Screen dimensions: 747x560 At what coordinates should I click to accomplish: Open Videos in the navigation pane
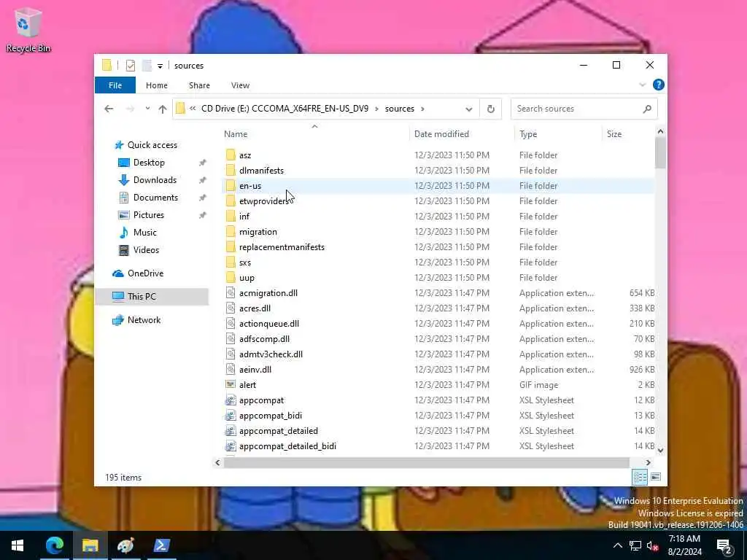[x=146, y=250]
